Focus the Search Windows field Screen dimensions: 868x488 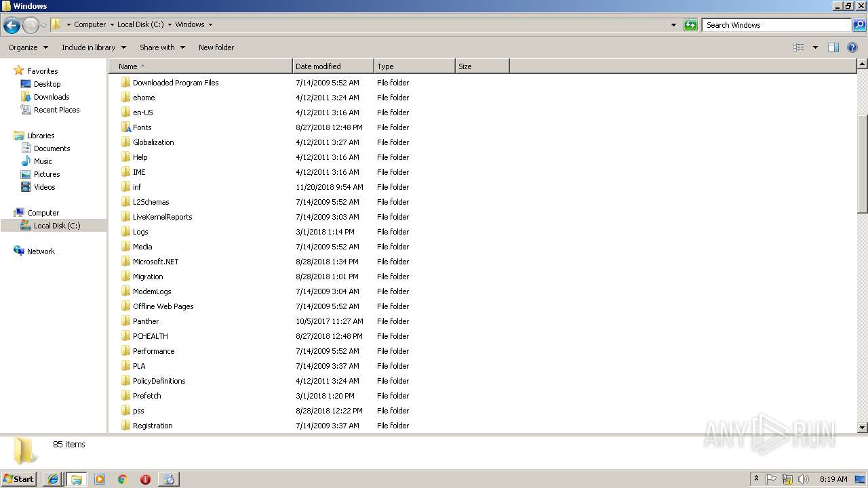pos(776,25)
